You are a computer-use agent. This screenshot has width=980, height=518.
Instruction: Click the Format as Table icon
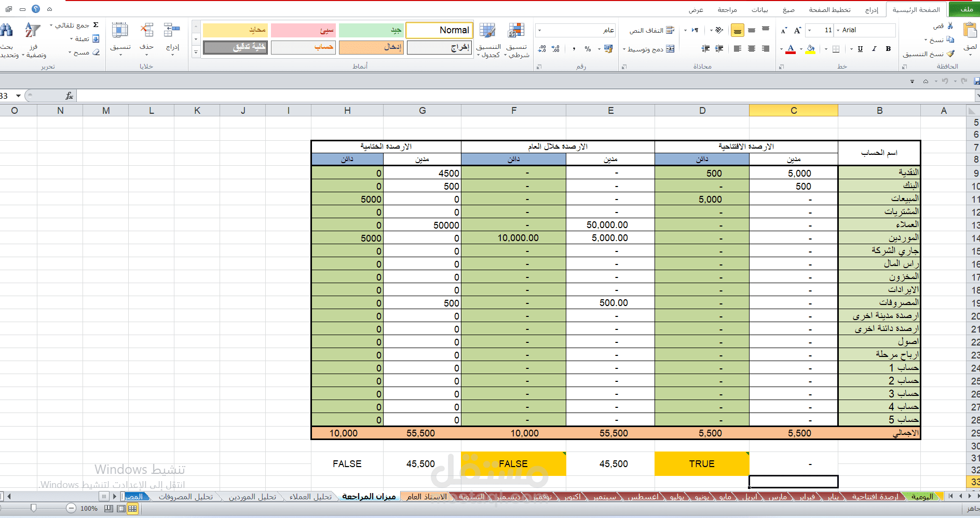(487, 31)
